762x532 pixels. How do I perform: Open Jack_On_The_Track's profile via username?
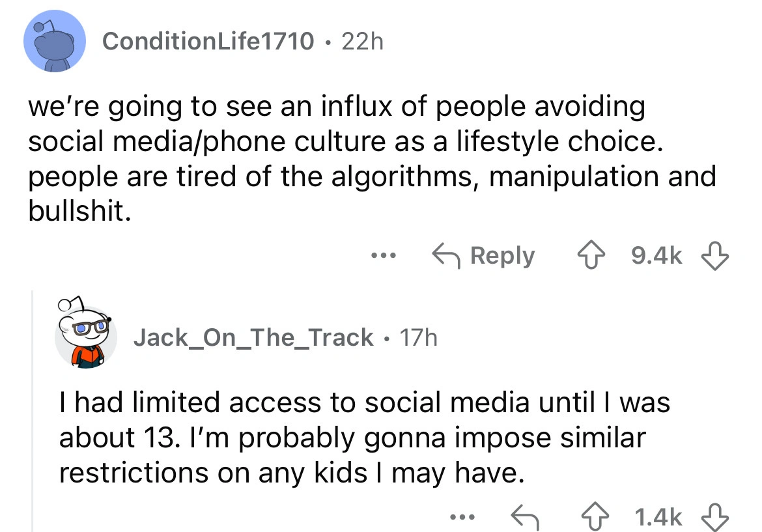(253, 337)
